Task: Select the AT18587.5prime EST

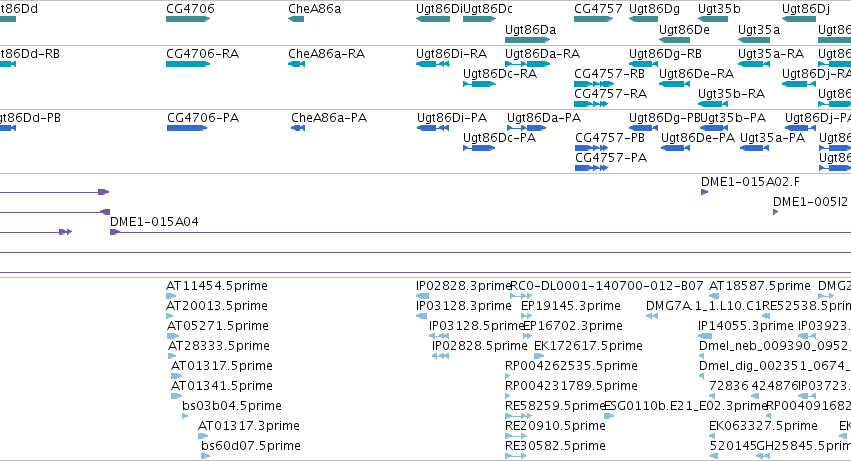Action: click(x=714, y=296)
